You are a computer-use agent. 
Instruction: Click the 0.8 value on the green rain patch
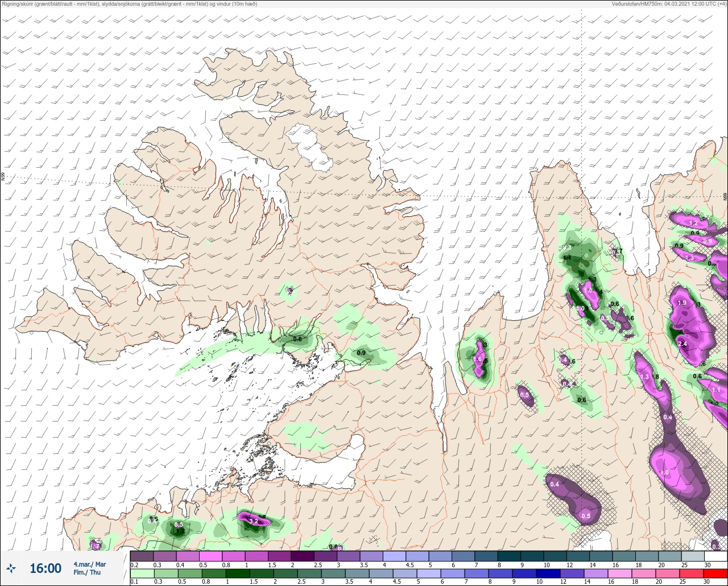click(297, 339)
